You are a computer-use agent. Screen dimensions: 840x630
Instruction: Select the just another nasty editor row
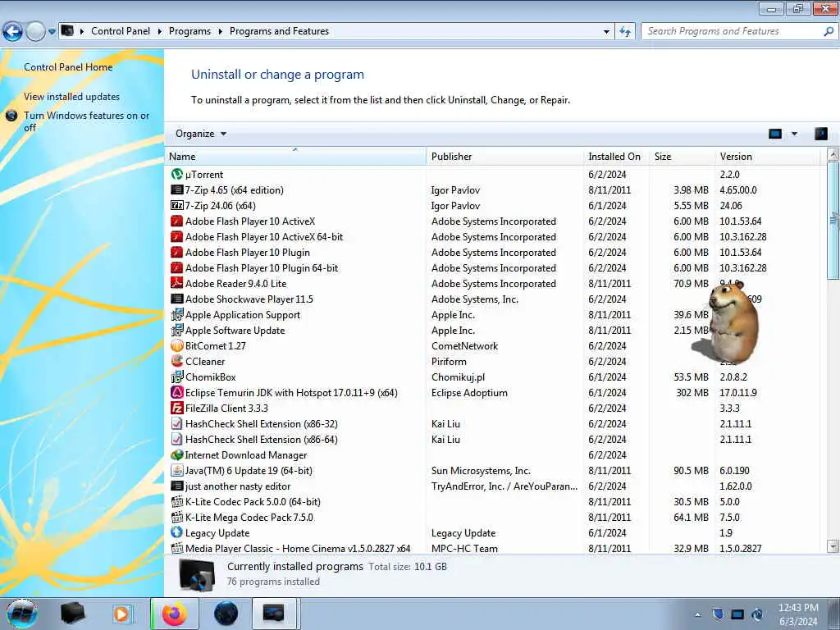[x=493, y=486]
